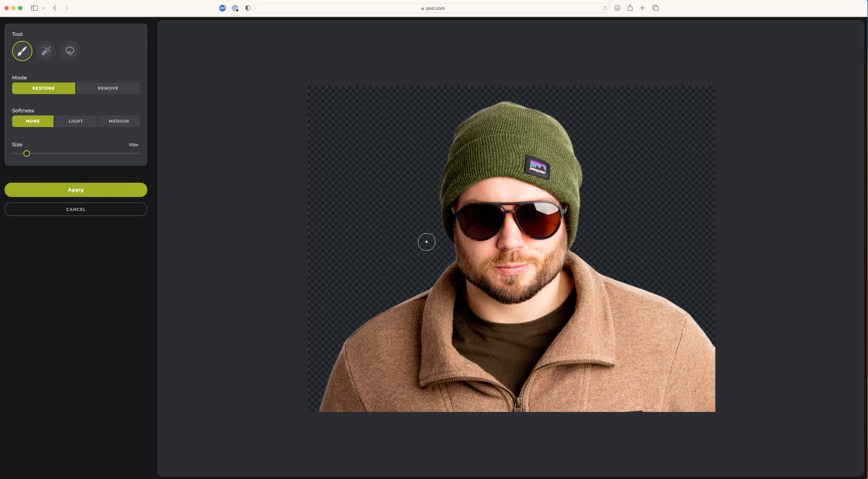
Task: Switch mode to Remove
Action: point(108,88)
